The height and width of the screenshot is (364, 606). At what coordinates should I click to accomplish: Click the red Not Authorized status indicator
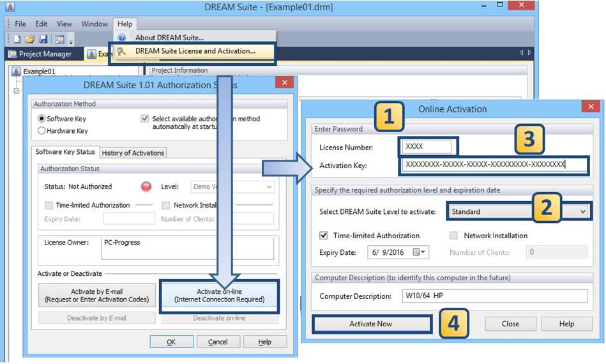146,186
